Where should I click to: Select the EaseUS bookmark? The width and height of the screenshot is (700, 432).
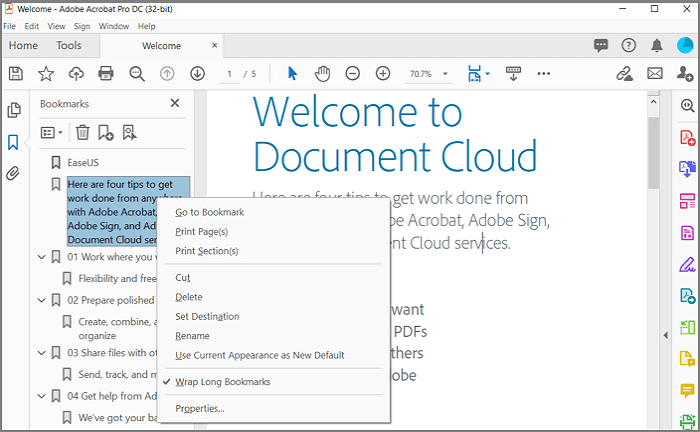[83, 162]
